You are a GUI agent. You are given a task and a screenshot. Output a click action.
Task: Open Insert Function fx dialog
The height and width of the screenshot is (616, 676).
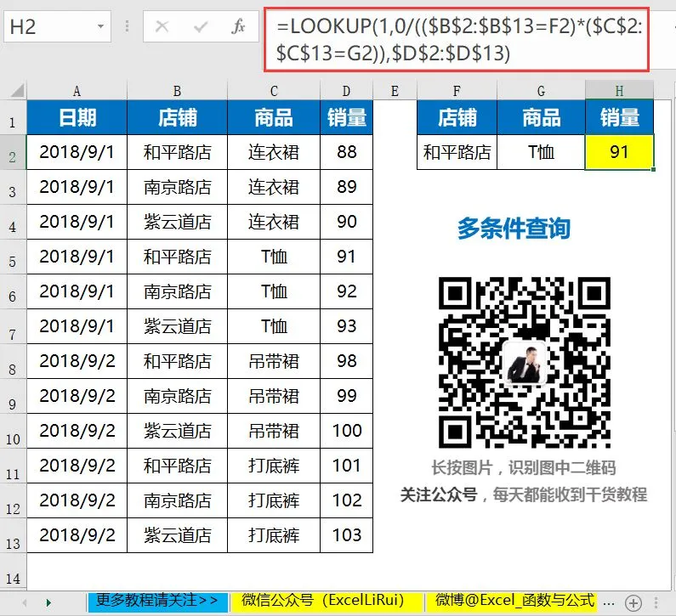point(238,26)
